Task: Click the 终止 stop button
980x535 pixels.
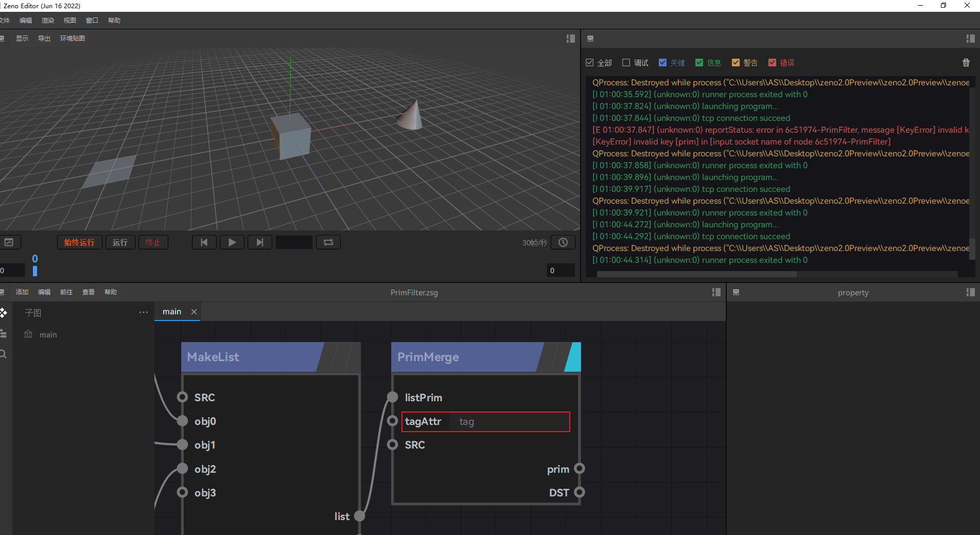Action: tap(153, 242)
